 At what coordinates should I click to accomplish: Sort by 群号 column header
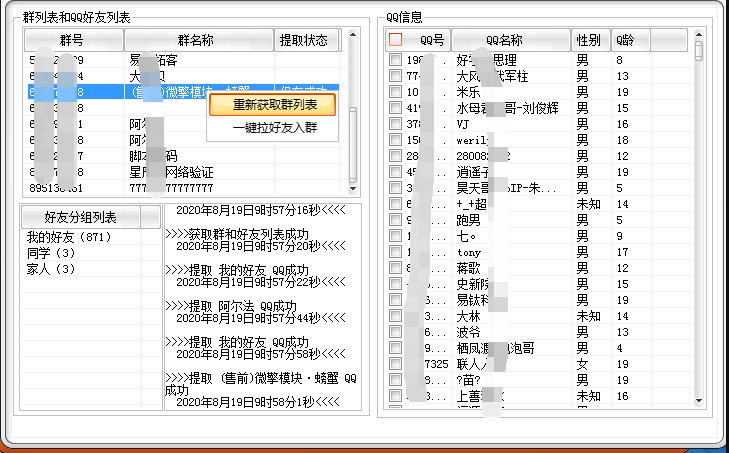coord(73,40)
